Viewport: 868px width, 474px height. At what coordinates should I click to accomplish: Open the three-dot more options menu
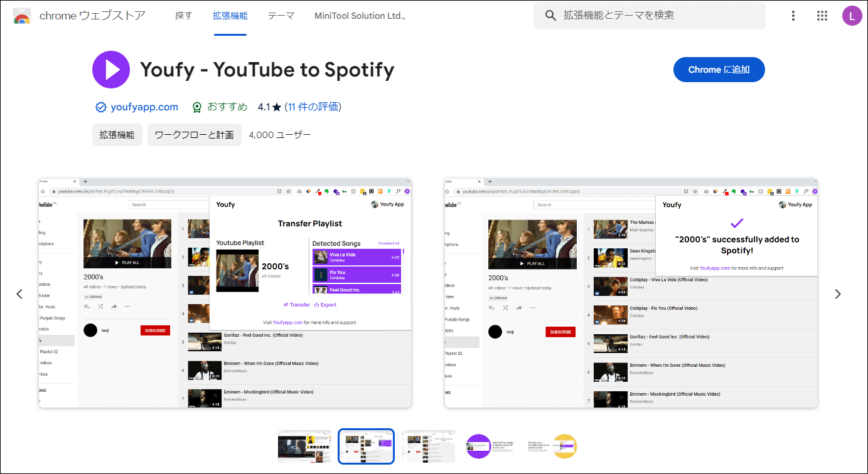(x=793, y=16)
